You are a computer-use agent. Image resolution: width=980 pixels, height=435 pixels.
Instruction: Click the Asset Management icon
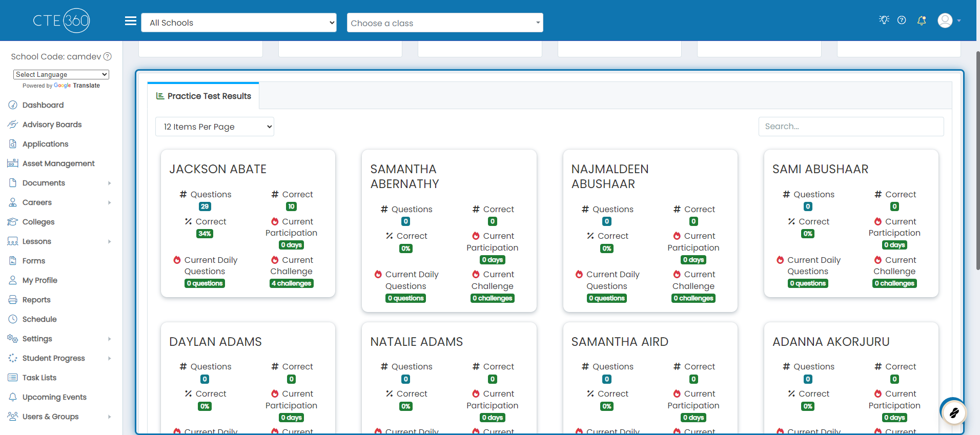pyautogui.click(x=13, y=163)
